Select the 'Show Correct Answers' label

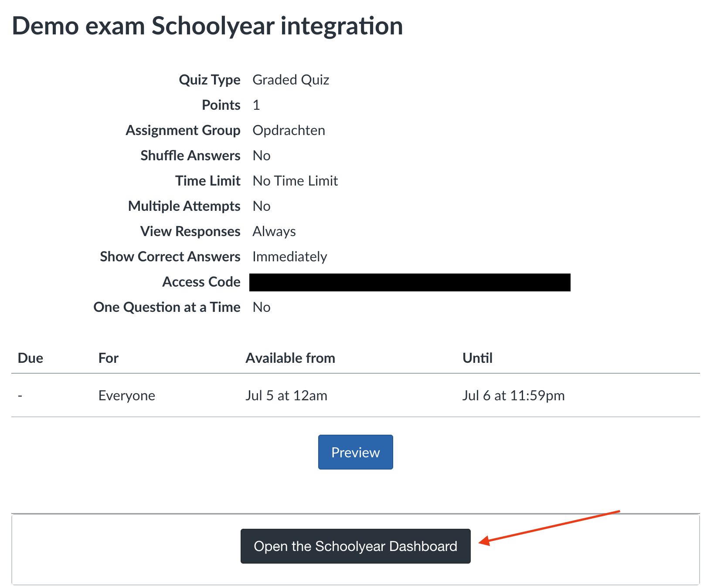[170, 257]
